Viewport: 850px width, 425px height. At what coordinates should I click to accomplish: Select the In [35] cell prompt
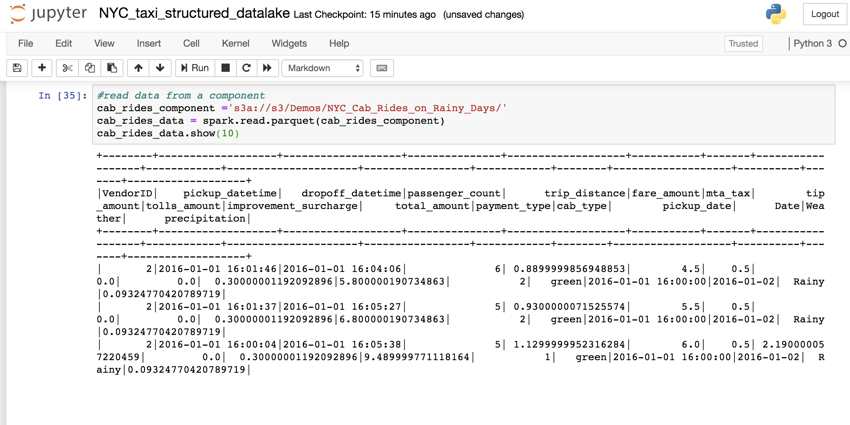(x=62, y=96)
